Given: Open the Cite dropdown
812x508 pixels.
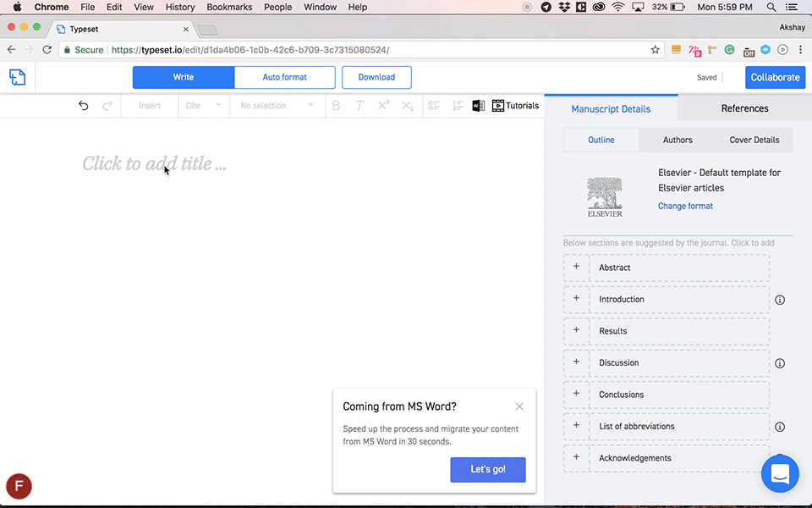Looking at the screenshot, I should (204, 106).
